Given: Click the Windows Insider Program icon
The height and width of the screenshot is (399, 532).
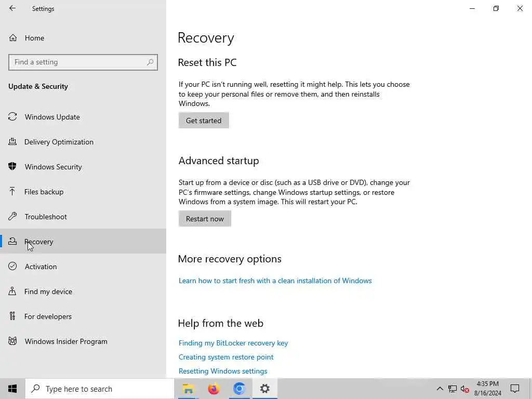Looking at the screenshot, I should [12, 341].
